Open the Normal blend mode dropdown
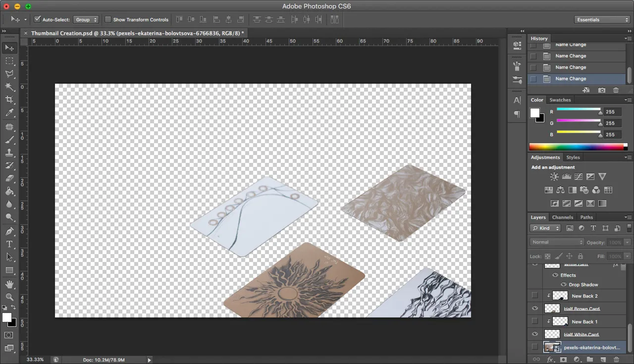The width and height of the screenshot is (634, 364). tap(557, 242)
